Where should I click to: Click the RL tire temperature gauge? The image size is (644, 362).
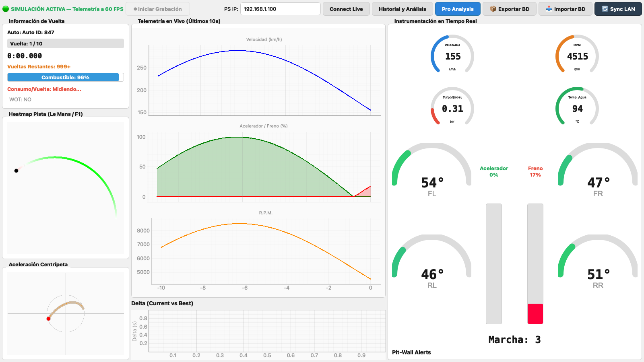[x=432, y=262]
